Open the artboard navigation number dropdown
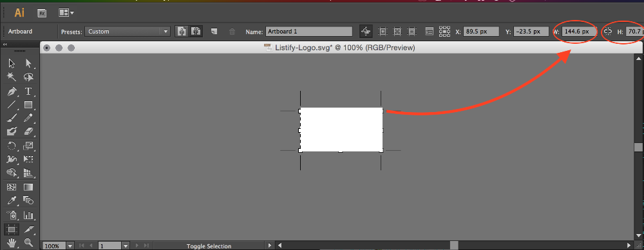644x250 pixels. (x=126, y=246)
